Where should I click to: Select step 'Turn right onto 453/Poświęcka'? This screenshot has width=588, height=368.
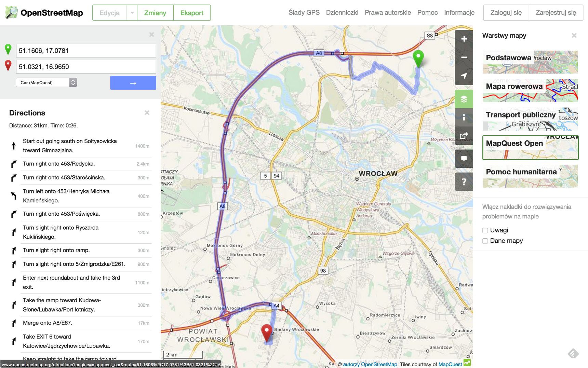click(80, 214)
